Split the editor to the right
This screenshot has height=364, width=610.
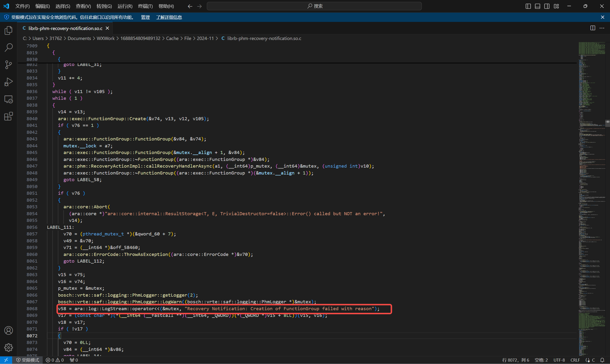(593, 28)
